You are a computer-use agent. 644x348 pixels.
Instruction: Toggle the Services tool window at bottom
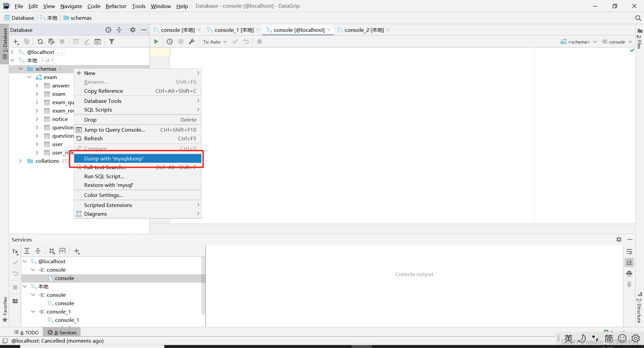[x=65, y=332]
